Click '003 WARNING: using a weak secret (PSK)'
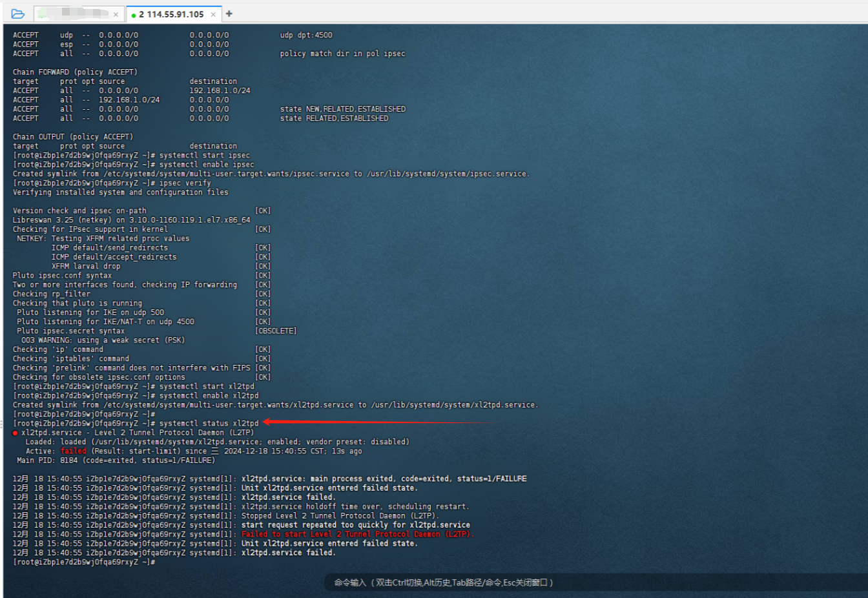 pos(103,340)
